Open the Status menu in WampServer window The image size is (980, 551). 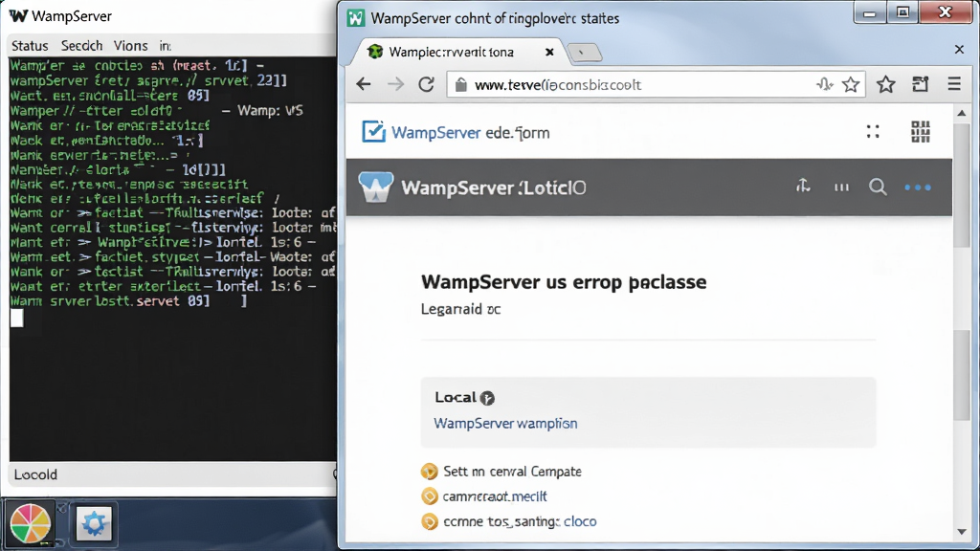30,46
